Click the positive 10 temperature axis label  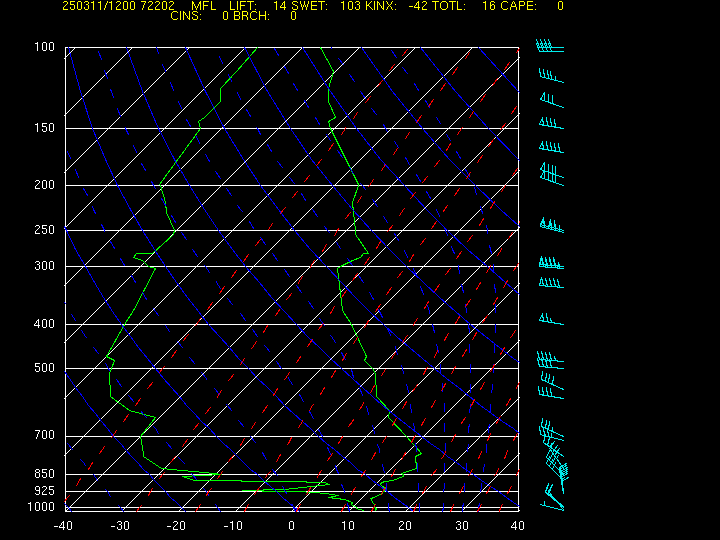tap(348, 526)
